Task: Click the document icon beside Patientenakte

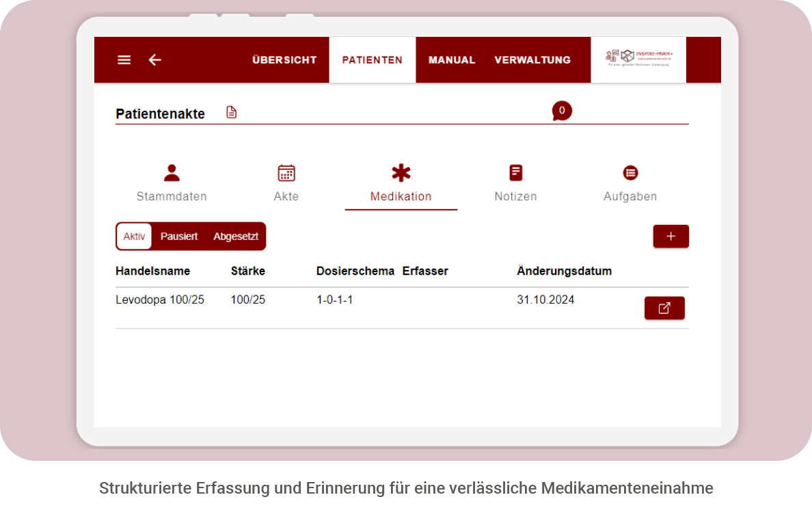Action: tap(232, 112)
